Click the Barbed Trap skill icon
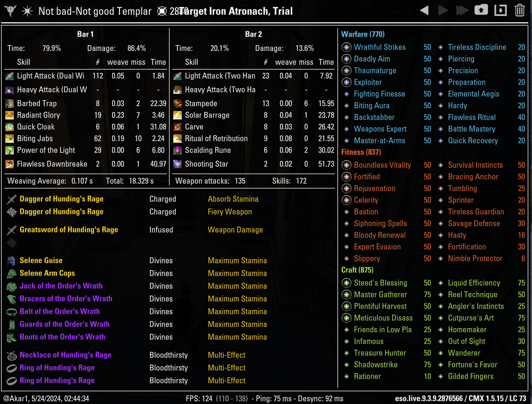This screenshot has width=532, height=404. pos(10,104)
